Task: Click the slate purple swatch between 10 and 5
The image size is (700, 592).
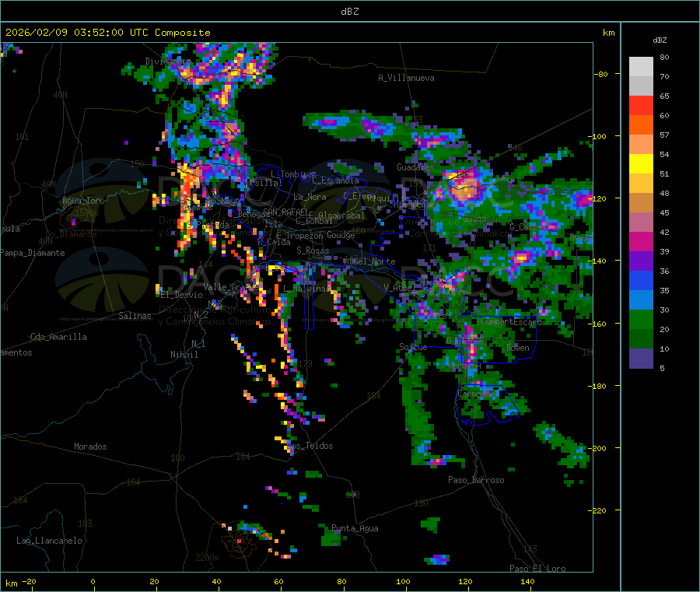Action: click(x=641, y=359)
